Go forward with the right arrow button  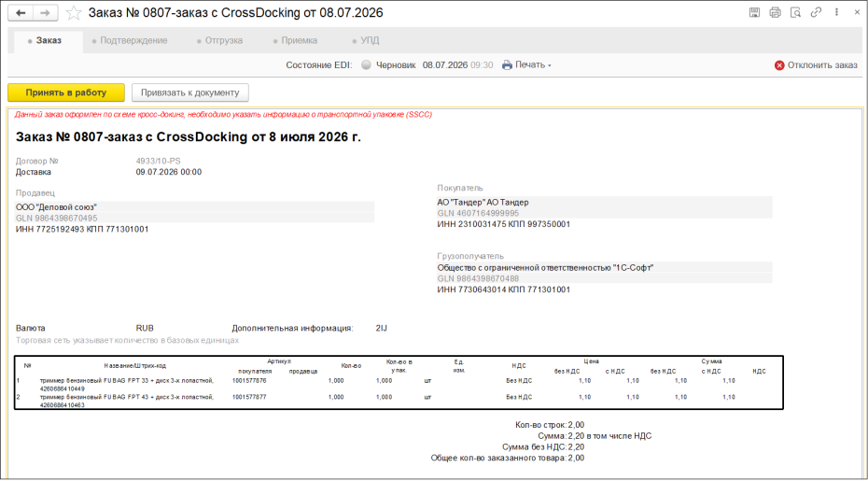pyautogui.click(x=46, y=13)
